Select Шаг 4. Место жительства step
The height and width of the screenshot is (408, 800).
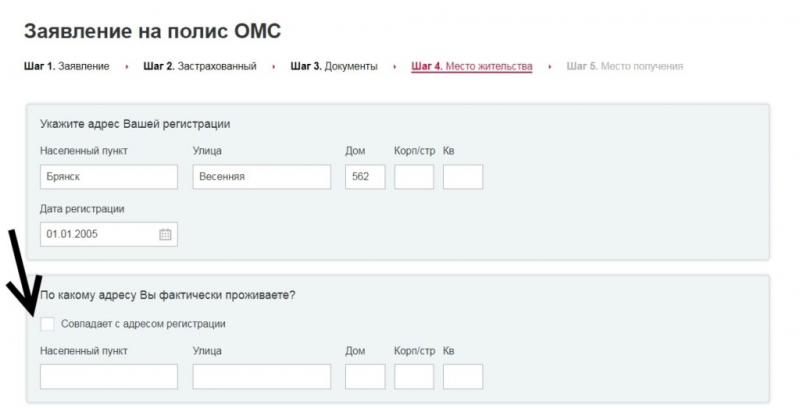471,67
